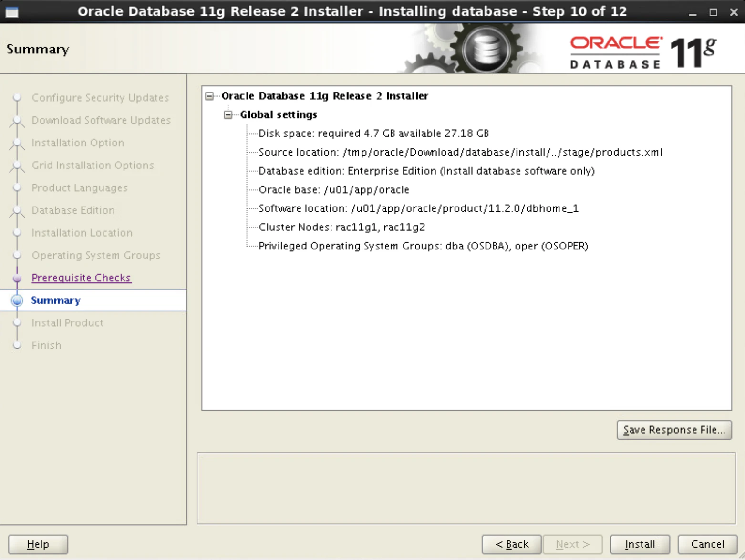Maximize the installer window
Viewport: 745px width, 560px height.
(713, 12)
